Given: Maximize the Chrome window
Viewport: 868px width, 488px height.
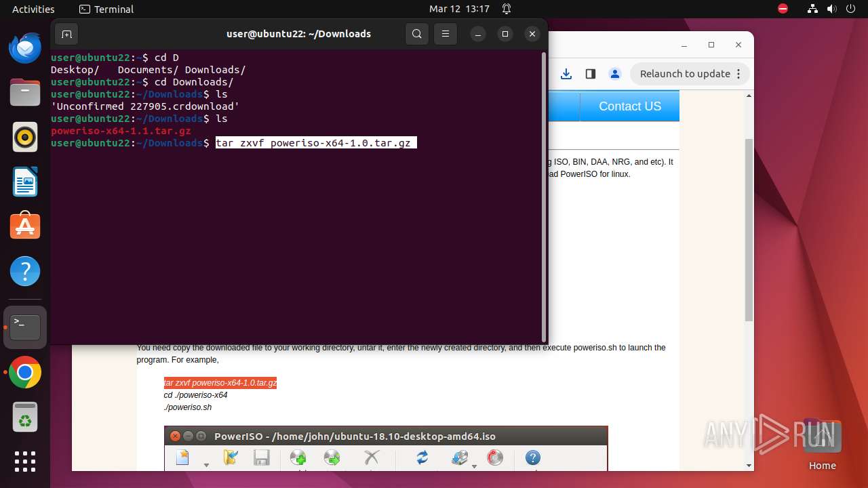Looking at the screenshot, I should 711,45.
